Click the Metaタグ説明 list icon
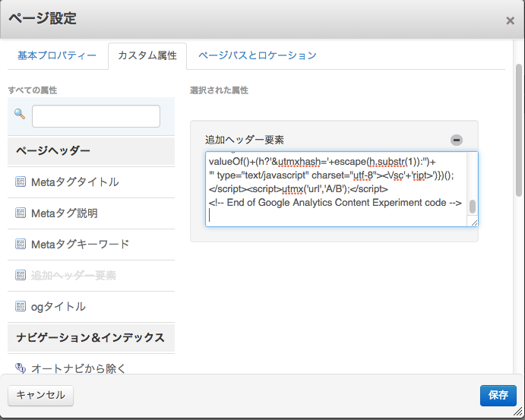 coord(21,213)
